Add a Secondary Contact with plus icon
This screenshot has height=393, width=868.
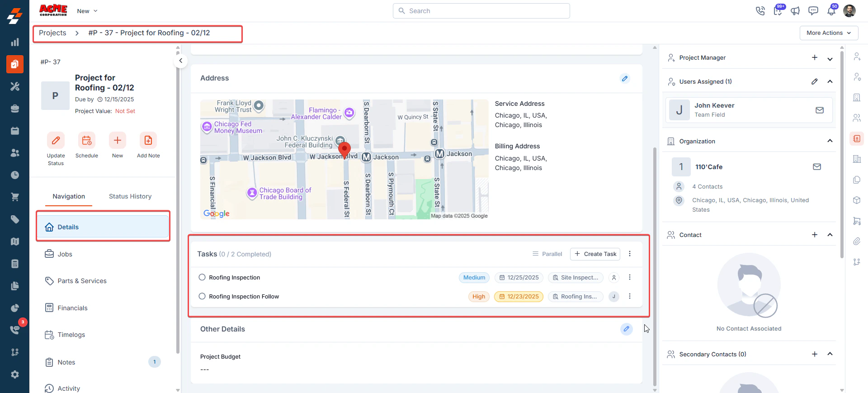point(815,354)
